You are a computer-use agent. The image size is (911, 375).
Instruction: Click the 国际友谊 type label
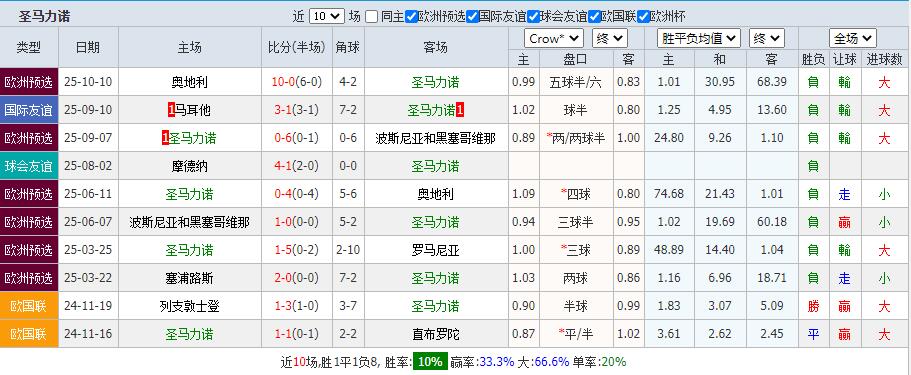[x=28, y=110]
